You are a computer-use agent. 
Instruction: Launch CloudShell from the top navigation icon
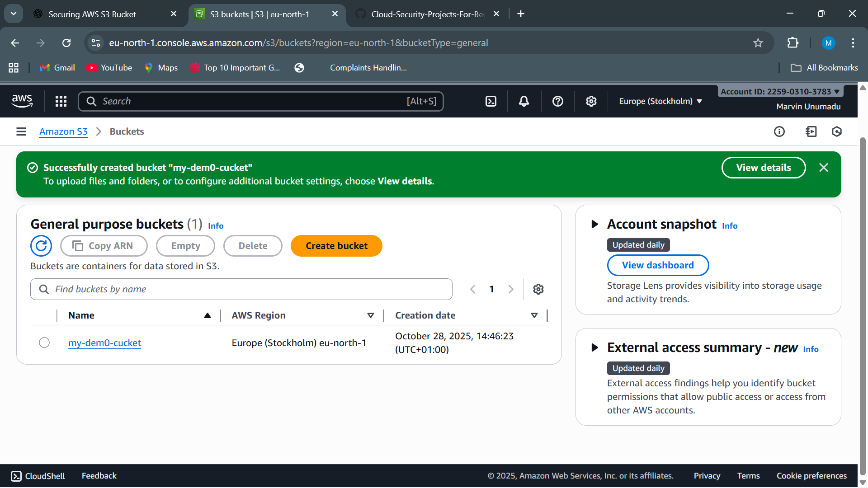click(491, 101)
